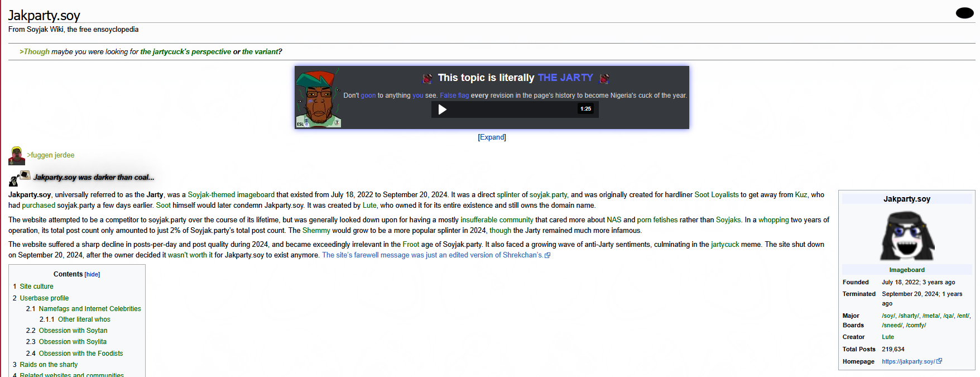Click the external link icon beside jakparty.soy homepage
The height and width of the screenshot is (377, 980).
point(939,361)
